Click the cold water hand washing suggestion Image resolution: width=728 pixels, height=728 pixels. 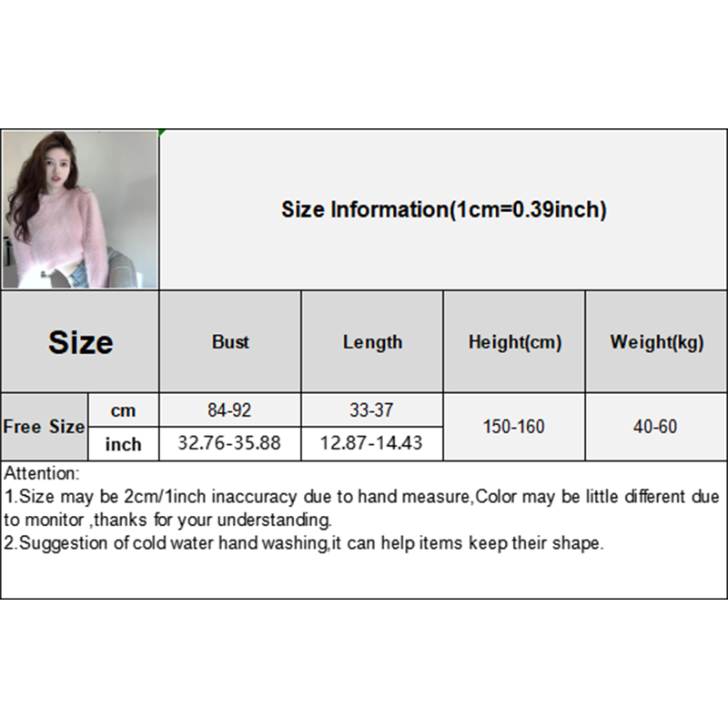click(304, 544)
